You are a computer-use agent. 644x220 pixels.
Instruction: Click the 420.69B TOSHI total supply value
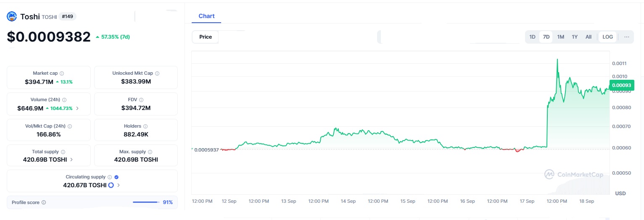pos(45,160)
